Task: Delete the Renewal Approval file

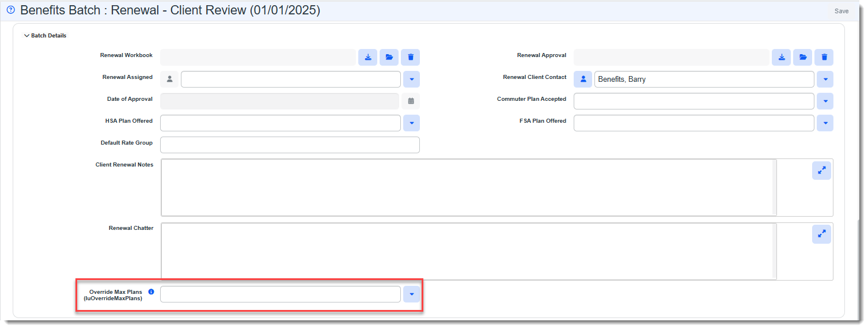Action: (824, 57)
